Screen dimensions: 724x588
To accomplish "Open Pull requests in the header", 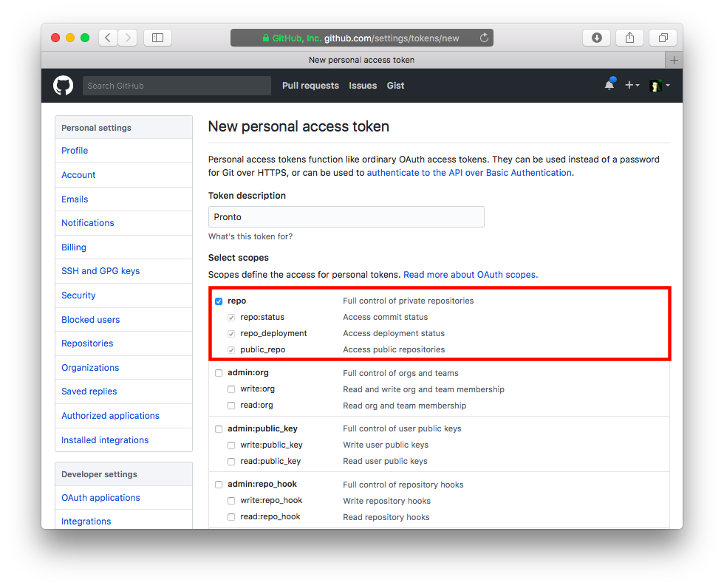I will pos(310,86).
